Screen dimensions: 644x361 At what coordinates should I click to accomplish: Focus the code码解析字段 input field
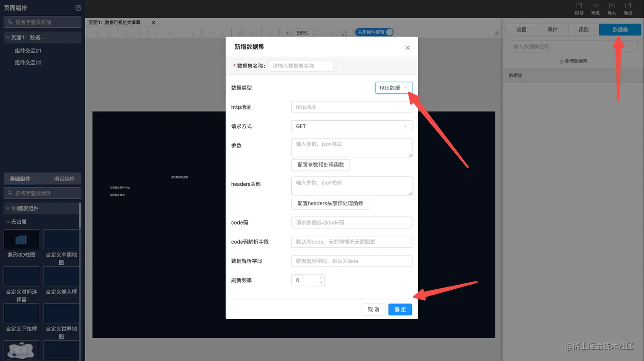[352, 242]
